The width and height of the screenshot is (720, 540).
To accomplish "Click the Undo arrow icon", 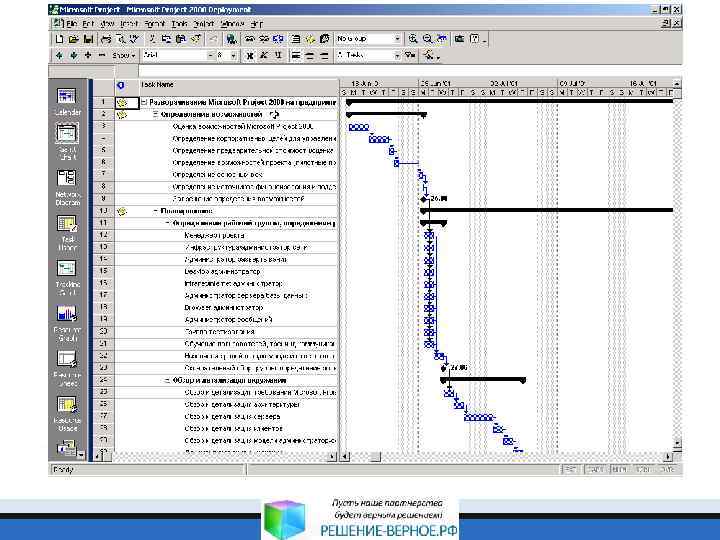I will 213,39.
